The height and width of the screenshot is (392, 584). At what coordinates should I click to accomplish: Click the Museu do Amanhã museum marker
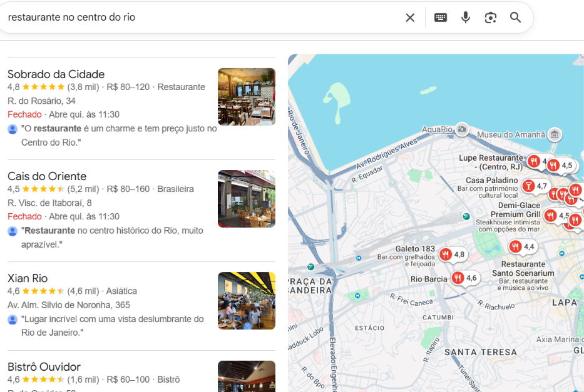point(555,134)
